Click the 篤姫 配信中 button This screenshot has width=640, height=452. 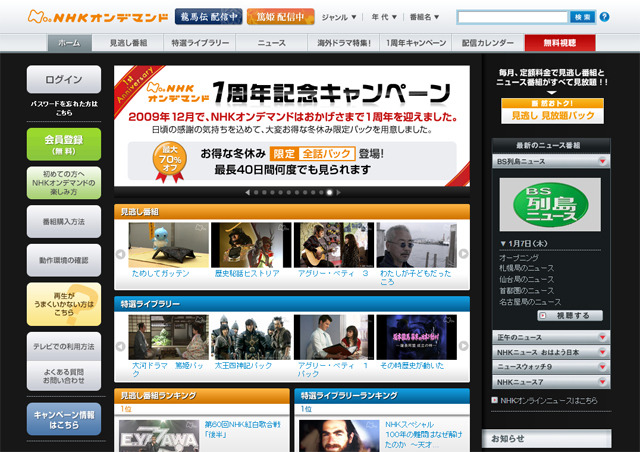(281, 17)
